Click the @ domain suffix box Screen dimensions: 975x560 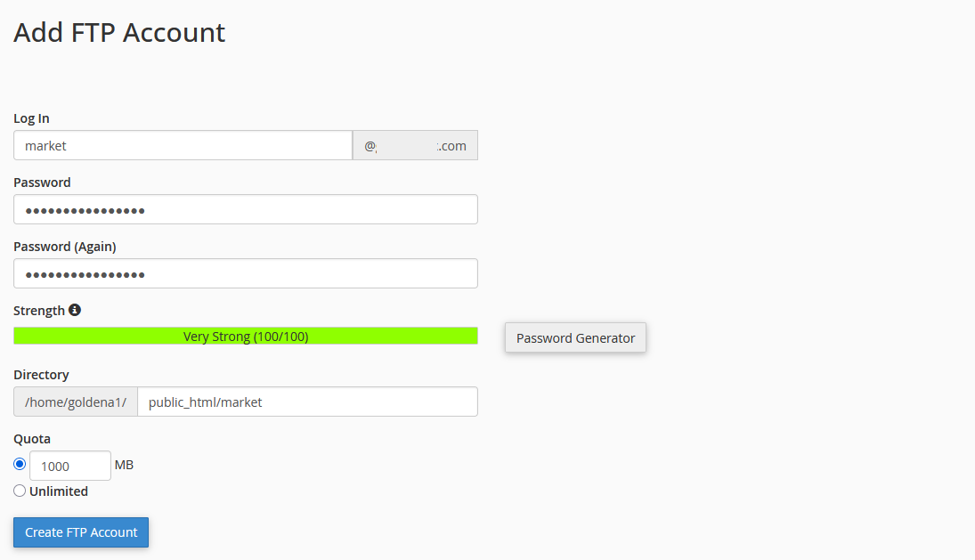415,145
